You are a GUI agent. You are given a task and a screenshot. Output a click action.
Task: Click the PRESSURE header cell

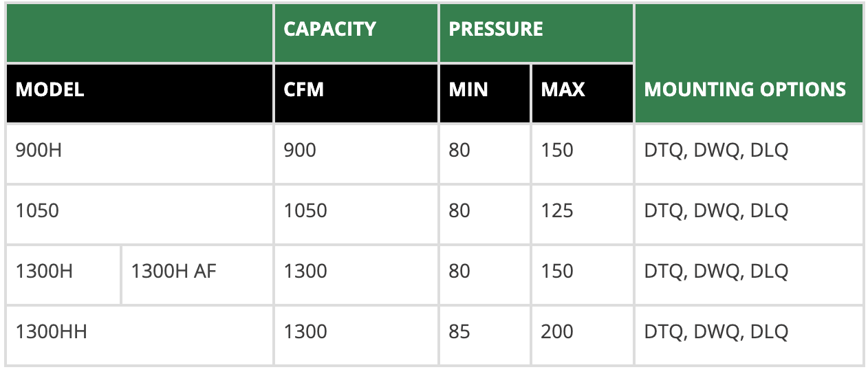click(x=536, y=33)
